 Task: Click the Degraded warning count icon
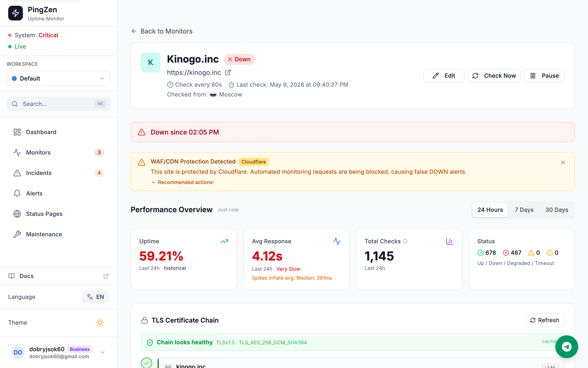click(531, 253)
